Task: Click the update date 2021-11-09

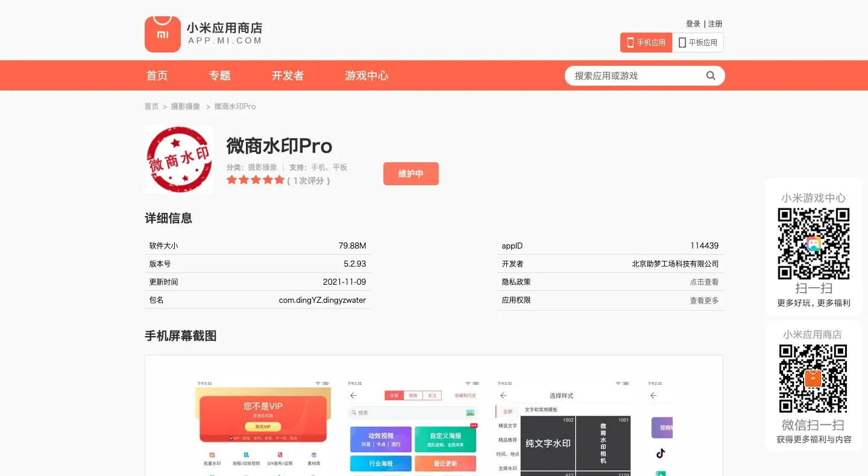Action: pyautogui.click(x=345, y=282)
